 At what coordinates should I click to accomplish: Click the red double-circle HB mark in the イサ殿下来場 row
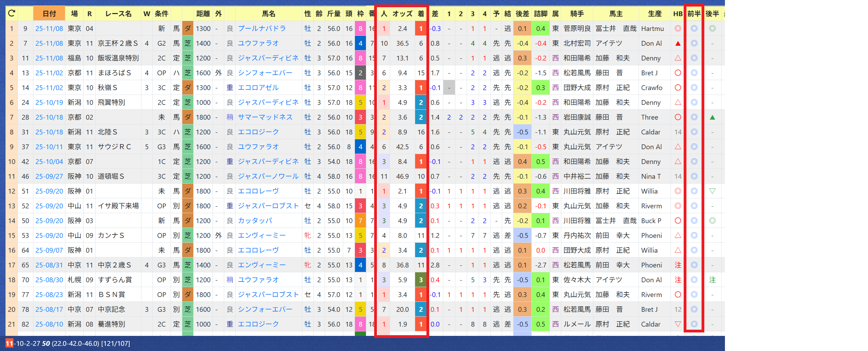pos(677,206)
